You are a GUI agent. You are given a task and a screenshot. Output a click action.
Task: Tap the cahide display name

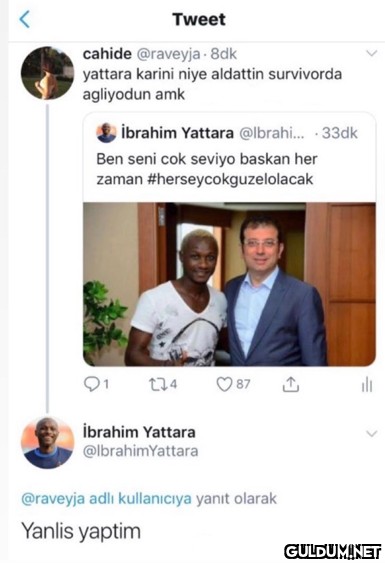pyautogui.click(x=107, y=54)
